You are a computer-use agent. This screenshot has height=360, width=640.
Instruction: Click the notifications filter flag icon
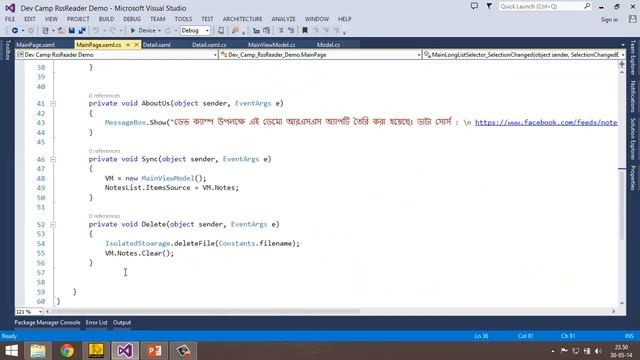pyautogui.click(x=489, y=6)
